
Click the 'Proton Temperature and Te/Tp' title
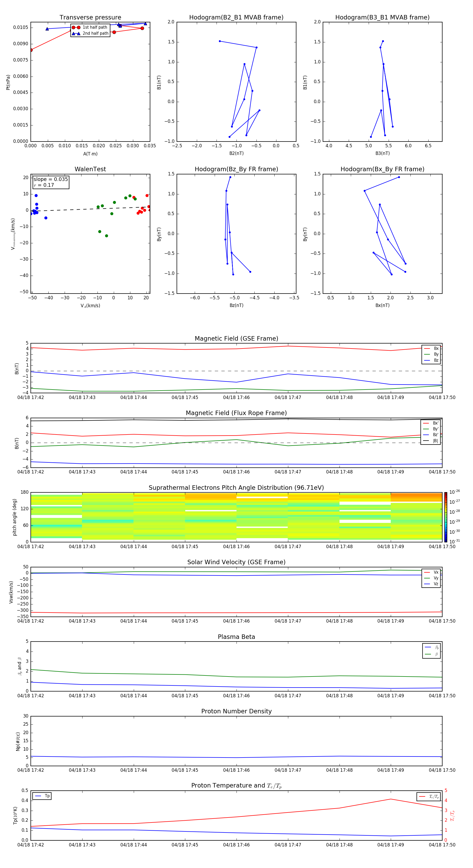[236, 786]
